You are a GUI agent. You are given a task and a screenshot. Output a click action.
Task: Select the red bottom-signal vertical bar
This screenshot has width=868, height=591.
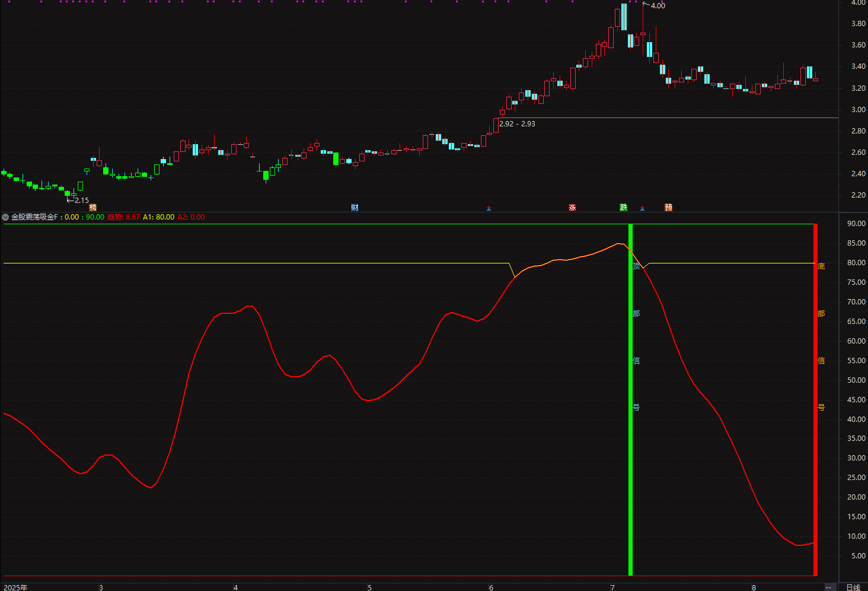point(815,400)
